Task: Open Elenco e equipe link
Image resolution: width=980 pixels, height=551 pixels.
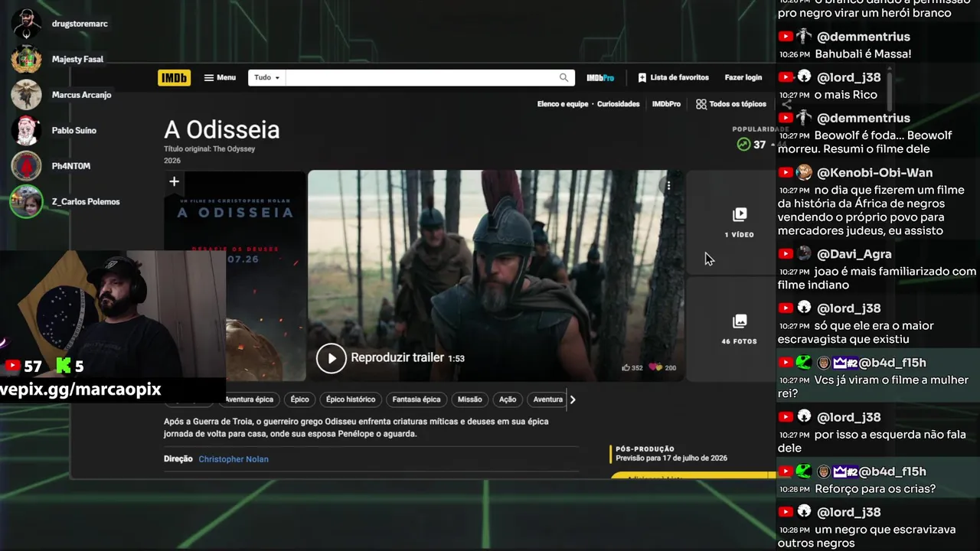Action: pos(563,104)
